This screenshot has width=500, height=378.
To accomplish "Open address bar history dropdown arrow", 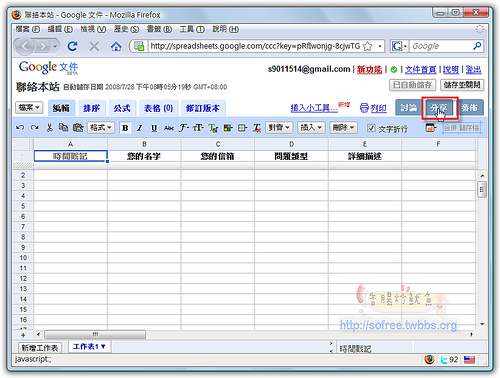I will tap(379, 46).
